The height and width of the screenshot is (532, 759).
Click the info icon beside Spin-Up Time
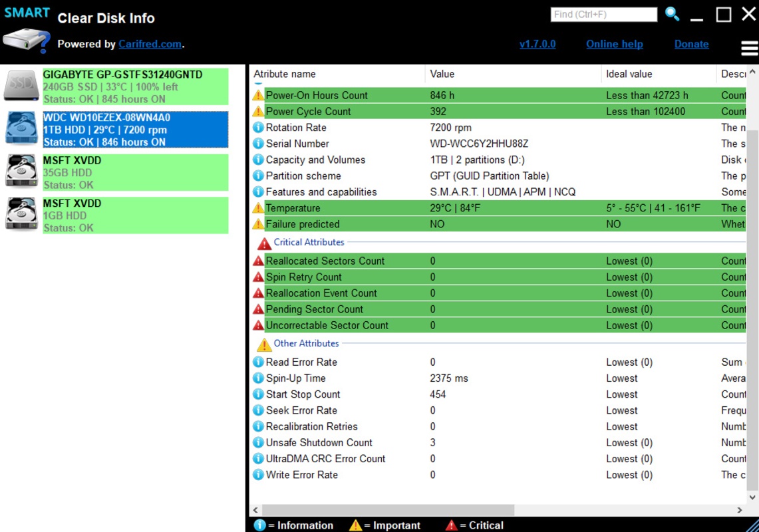pos(259,378)
